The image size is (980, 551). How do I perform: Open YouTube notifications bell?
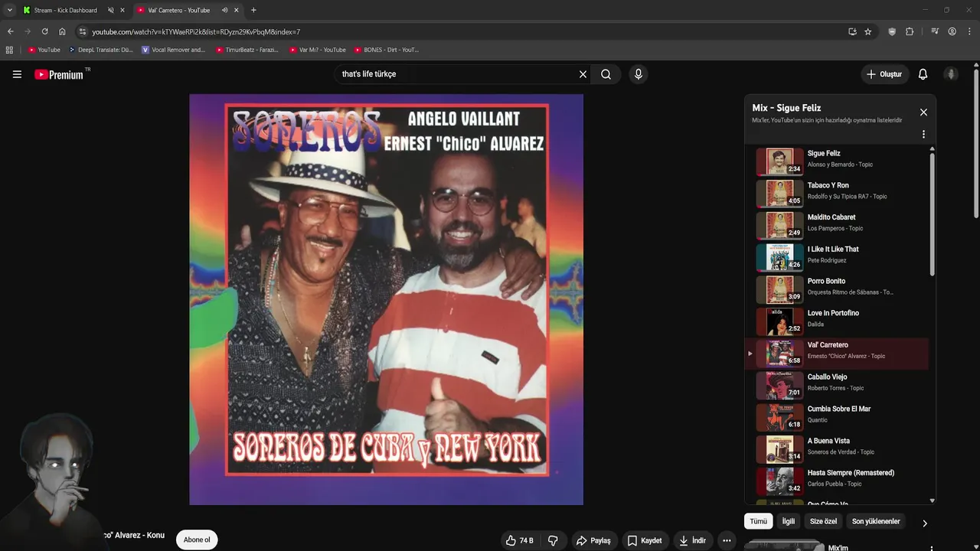(923, 74)
